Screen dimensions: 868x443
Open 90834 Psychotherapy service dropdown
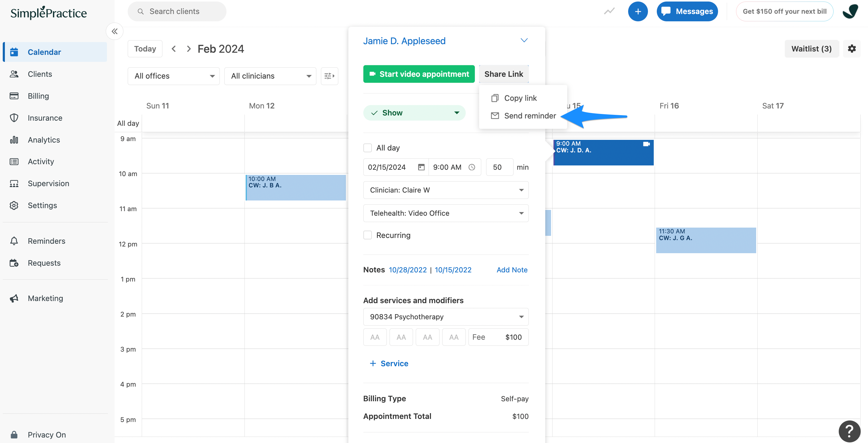[446, 317]
